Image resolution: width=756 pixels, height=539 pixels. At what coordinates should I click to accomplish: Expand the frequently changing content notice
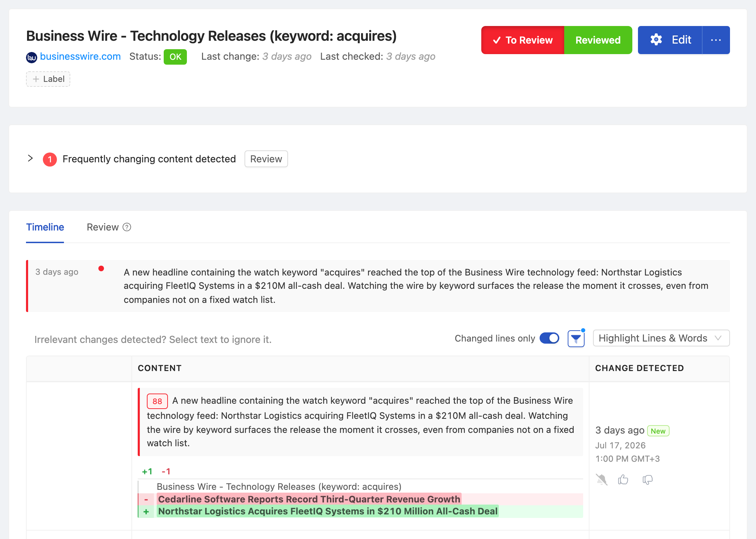click(x=30, y=158)
